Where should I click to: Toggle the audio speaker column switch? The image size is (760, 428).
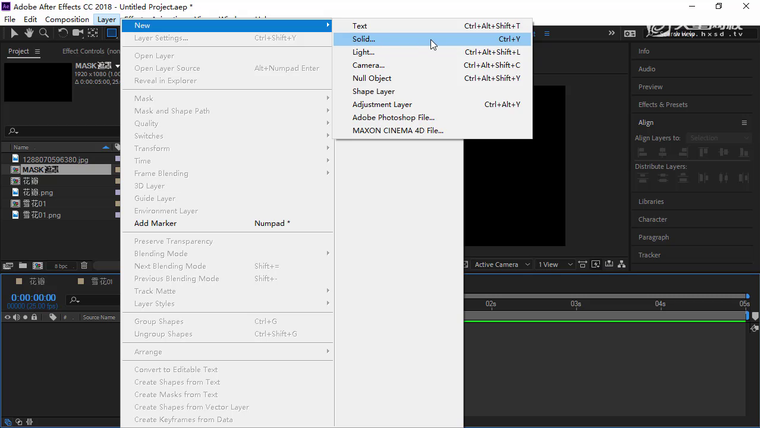17,317
